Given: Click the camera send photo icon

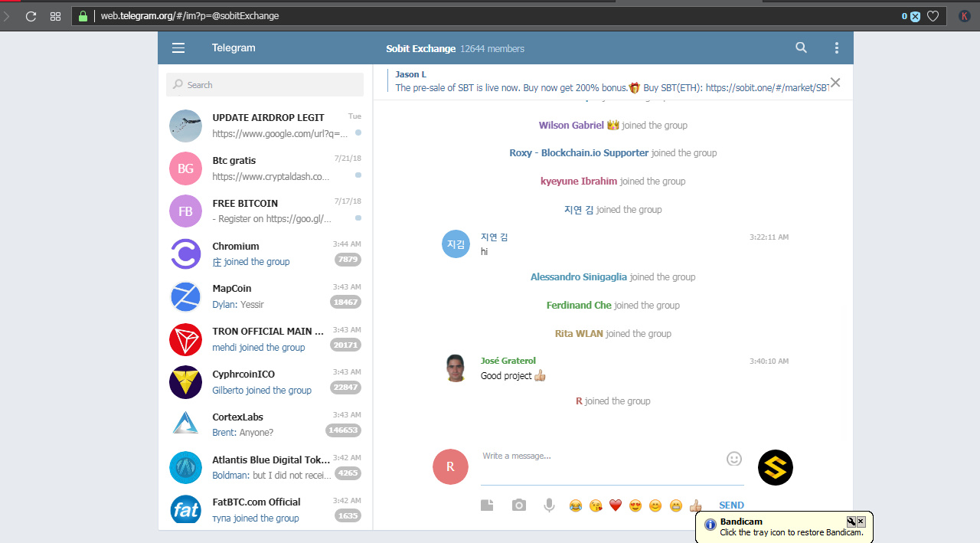Looking at the screenshot, I should click(519, 505).
